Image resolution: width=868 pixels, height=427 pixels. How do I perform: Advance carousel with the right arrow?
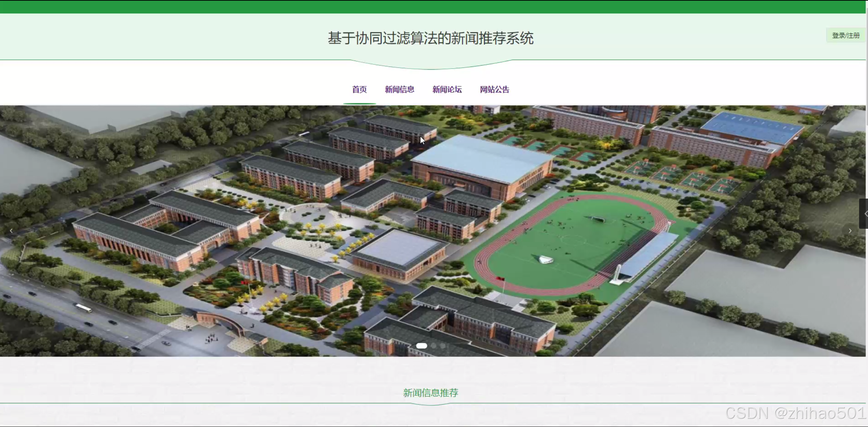[x=850, y=231]
